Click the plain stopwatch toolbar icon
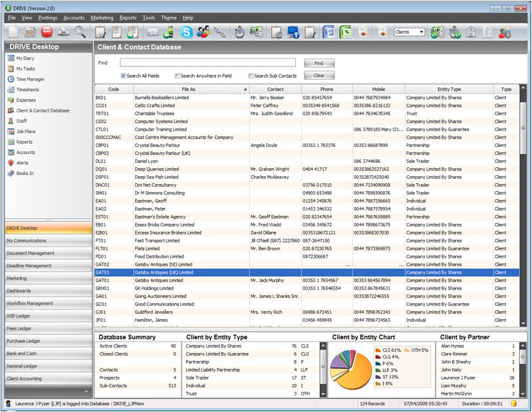532x412 pixels. [x=239, y=32]
